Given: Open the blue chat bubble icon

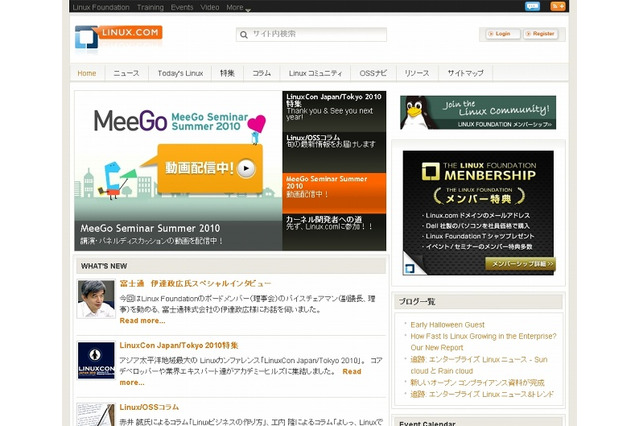Looking at the screenshot, I should tap(532, 6).
